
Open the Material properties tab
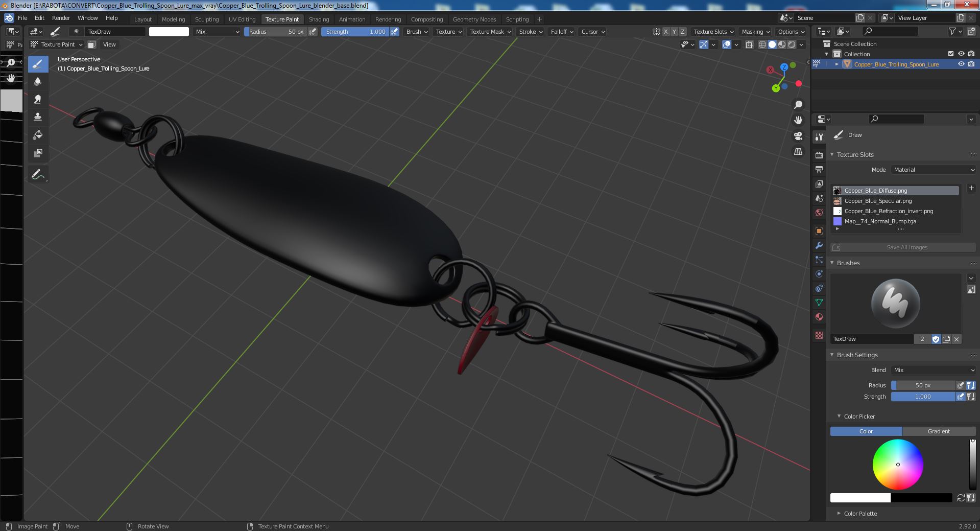coord(819,317)
